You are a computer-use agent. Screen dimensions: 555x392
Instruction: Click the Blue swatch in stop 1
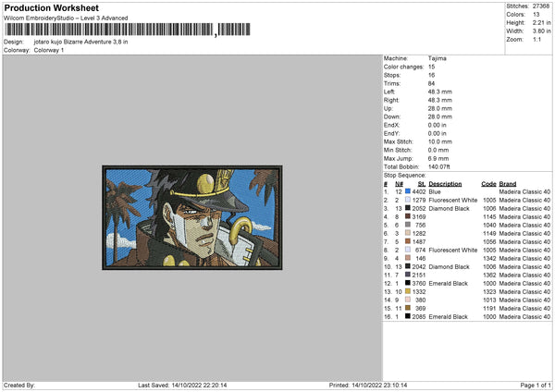coord(408,191)
